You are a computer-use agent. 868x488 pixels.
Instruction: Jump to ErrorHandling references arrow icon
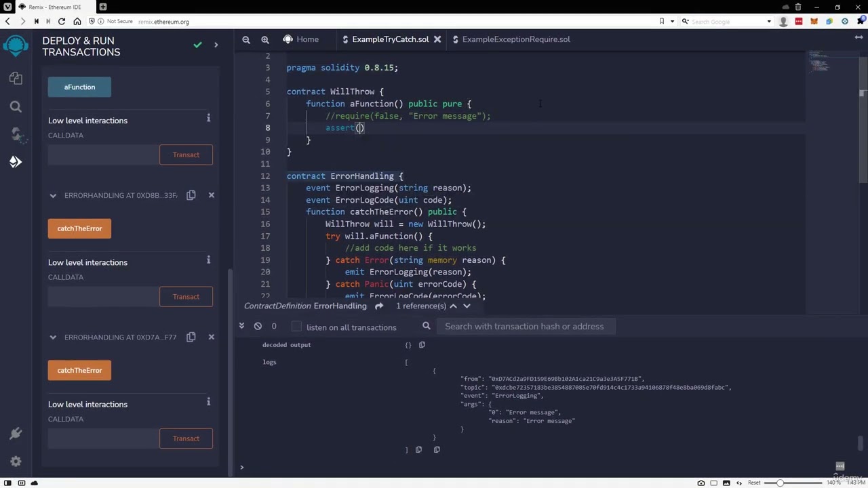coord(379,306)
